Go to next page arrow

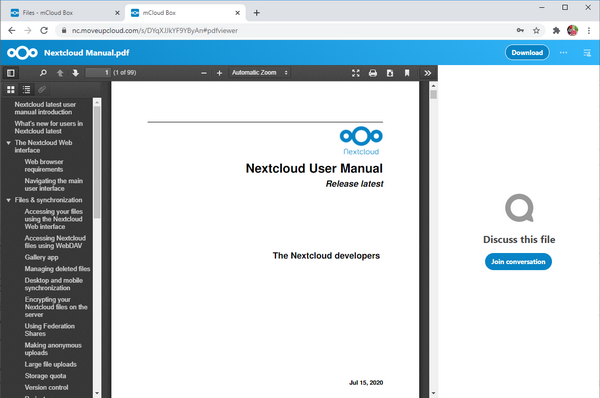click(x=75, y=73)
